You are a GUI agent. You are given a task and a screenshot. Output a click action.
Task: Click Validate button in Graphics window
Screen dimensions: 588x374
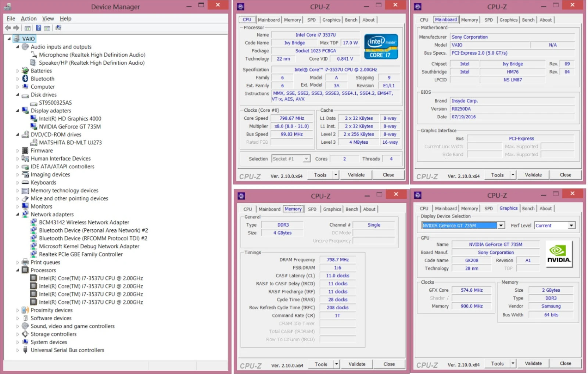tap(533, 363)
